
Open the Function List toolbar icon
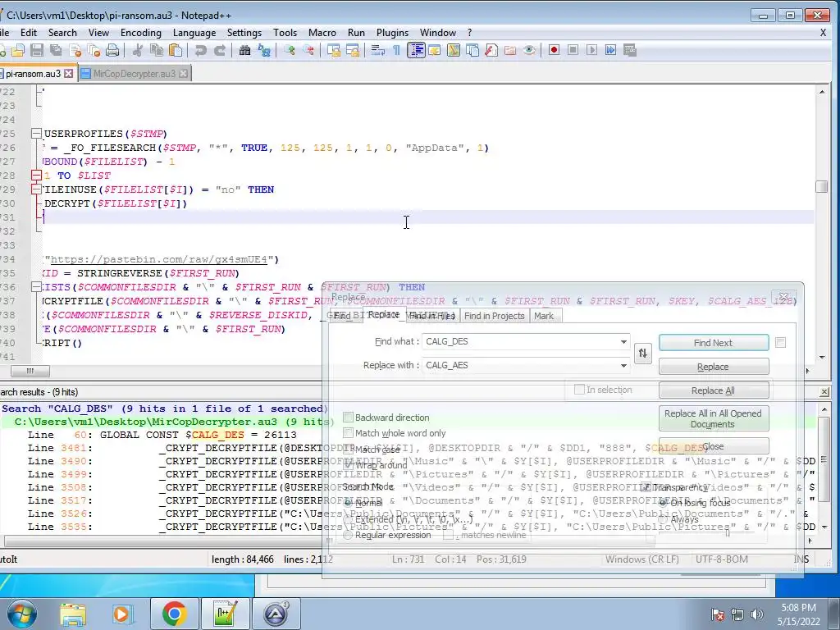point(491,50)
